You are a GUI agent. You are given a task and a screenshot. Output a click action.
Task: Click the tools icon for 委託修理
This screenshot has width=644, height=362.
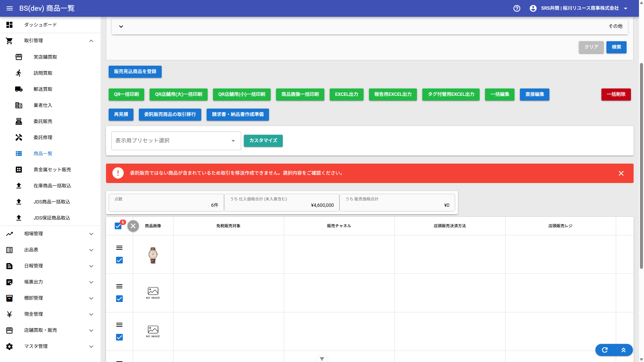point(19,137)
